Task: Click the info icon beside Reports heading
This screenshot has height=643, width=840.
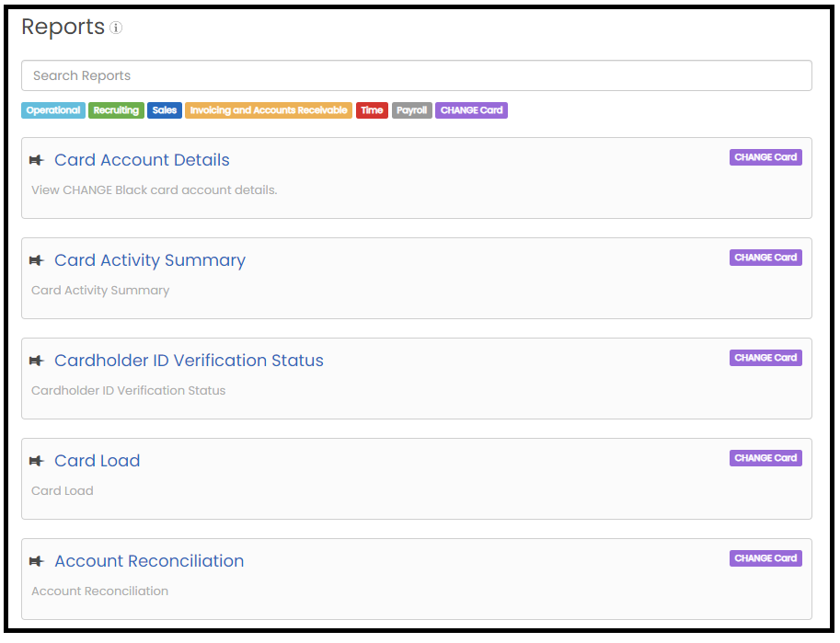Action: point(116,28)
